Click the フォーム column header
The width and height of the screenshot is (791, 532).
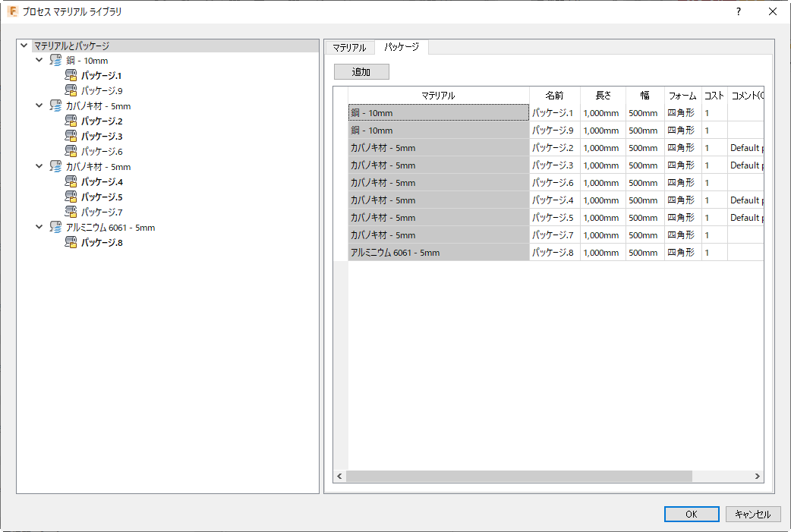pyautogui.click(x=682, y=96)
